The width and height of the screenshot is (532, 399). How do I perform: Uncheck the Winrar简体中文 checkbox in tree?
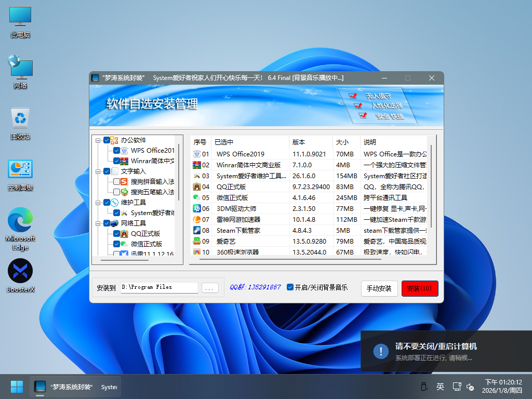click(116, 161)
